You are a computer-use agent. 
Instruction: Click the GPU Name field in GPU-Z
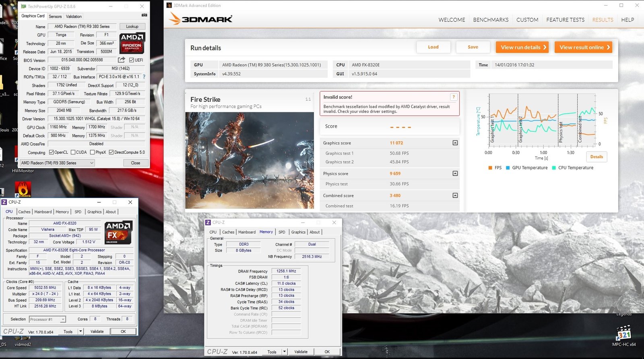82,27
